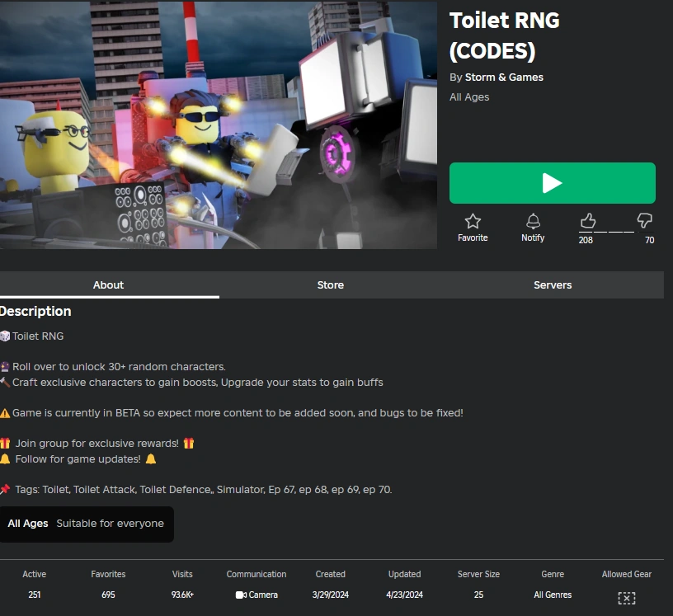
Task: Click the dice emoji beside Toilet RNG
Action: [x=5, y=336]
